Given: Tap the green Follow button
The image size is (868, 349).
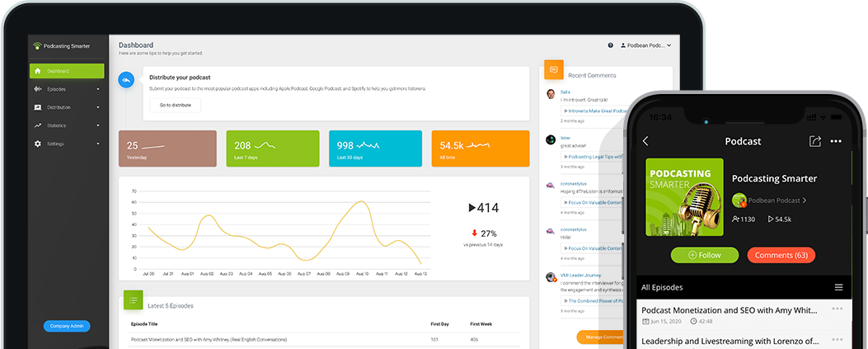Looking at the screenshot, I should 704,255.
